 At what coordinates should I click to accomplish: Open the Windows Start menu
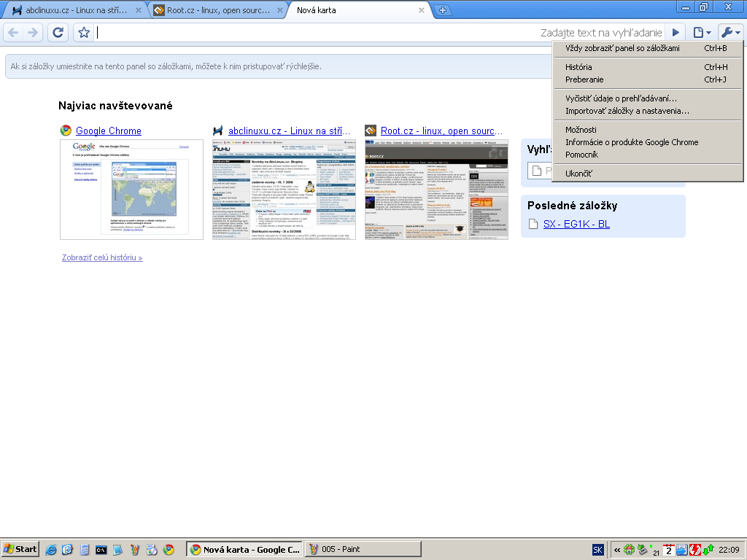point(20,549)
